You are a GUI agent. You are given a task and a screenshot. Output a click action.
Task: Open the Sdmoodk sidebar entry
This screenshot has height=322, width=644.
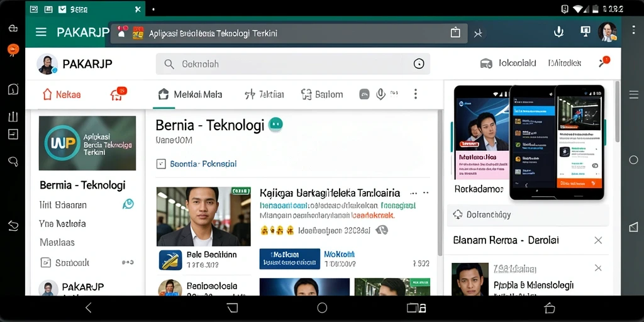click(x=65, y=262)
